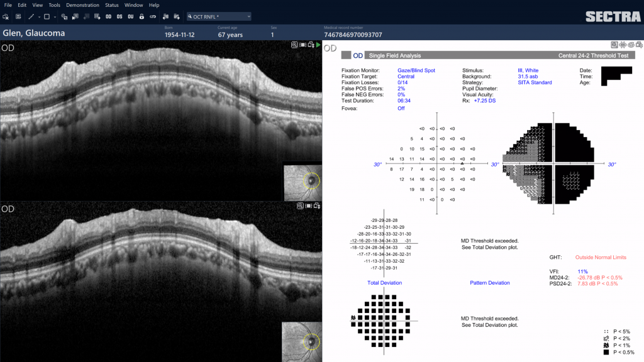Click the SITA Standard strategy value
644x362 pixels.
pos(535,82)
